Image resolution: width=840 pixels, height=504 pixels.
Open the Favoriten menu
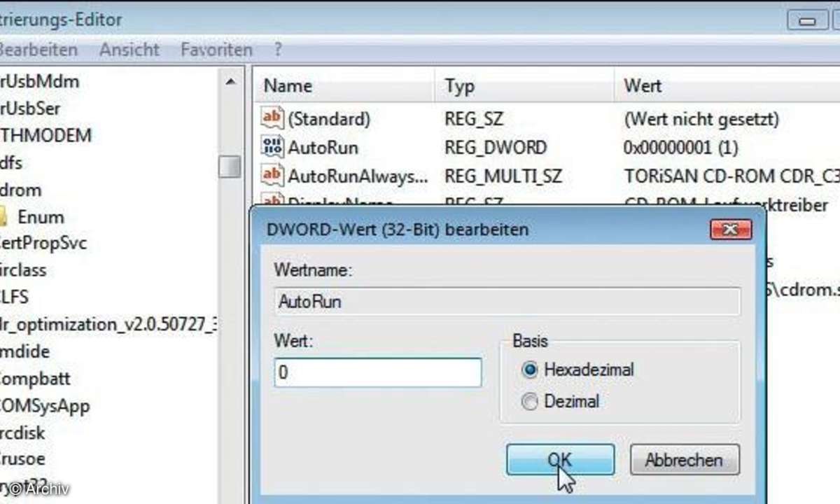tap(216, 50)
